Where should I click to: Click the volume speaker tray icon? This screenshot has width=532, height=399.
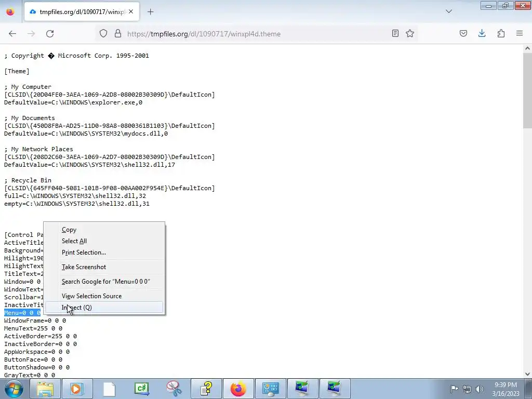(480, 389)
